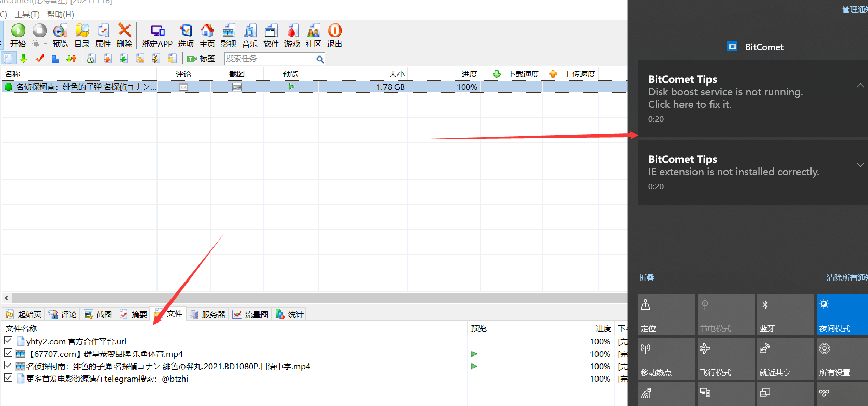The image size is (868, 406).
Task: Open the 属性 (Properties) toolbar icon
Action: [x=103, y=36]
